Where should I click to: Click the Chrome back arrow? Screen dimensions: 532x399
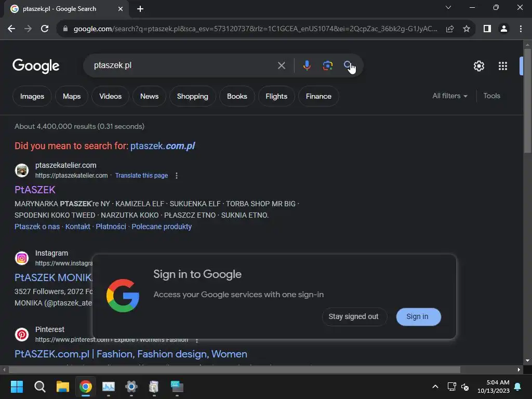click(11, 29)
